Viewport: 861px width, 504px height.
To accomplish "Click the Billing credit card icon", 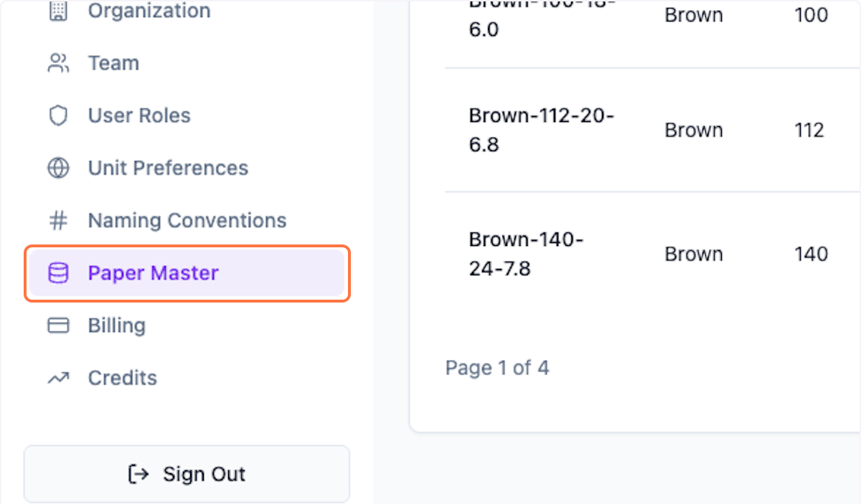I will (x=58, y=325).
